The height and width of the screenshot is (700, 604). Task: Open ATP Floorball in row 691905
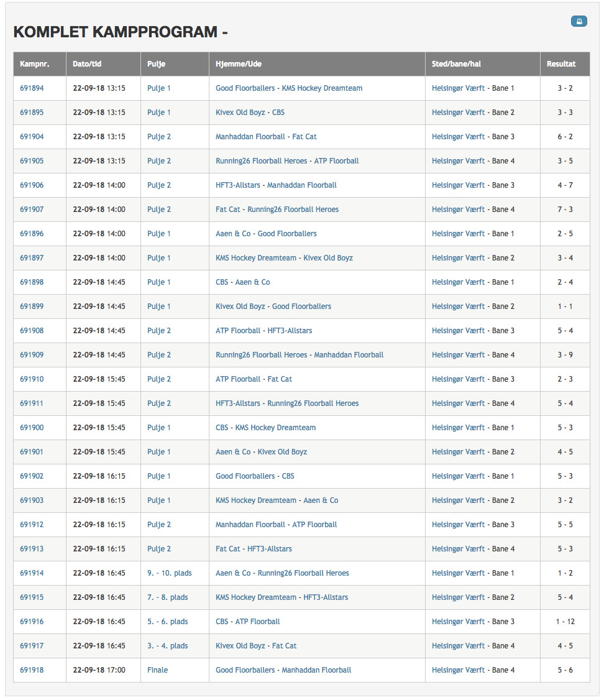336,161
